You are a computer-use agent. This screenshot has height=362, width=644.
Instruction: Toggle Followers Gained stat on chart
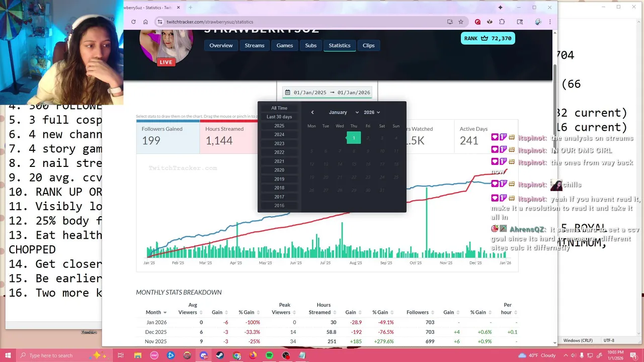[168, 136]
